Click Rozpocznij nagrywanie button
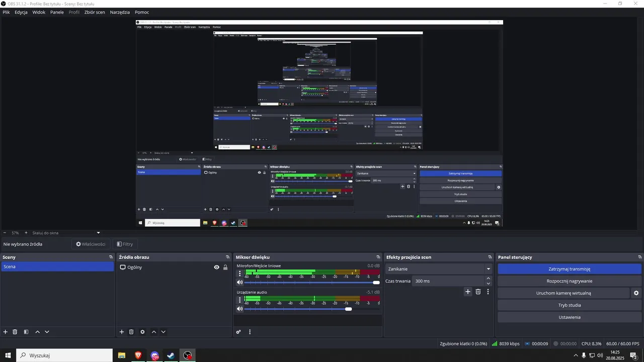Viewport: 644px width, 362px height. (570, 281)
